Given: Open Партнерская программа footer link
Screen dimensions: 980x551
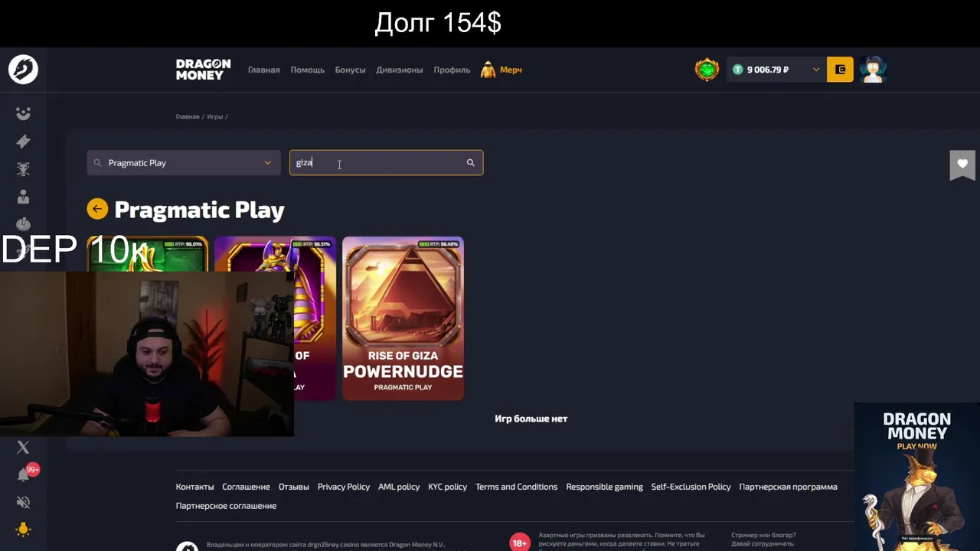Looking at the screenshot, I should click(x=788, y=487).
